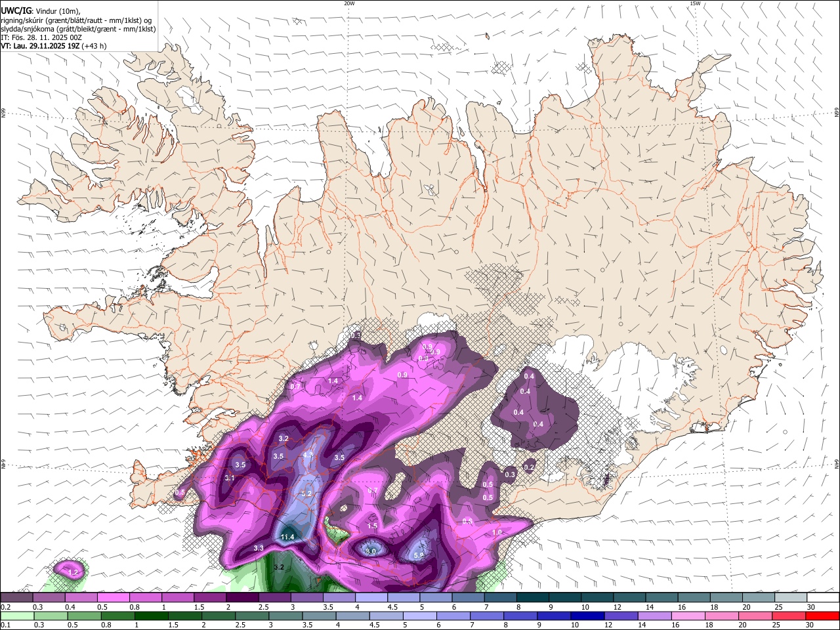Click the 1.5 value on the map
This screenshot has height=630, width=840.
pos(372,526)
